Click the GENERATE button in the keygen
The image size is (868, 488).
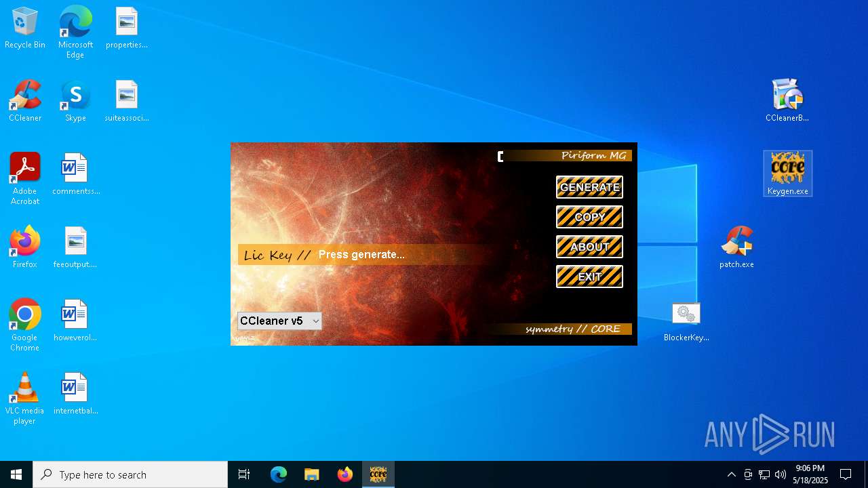[589, 187]
